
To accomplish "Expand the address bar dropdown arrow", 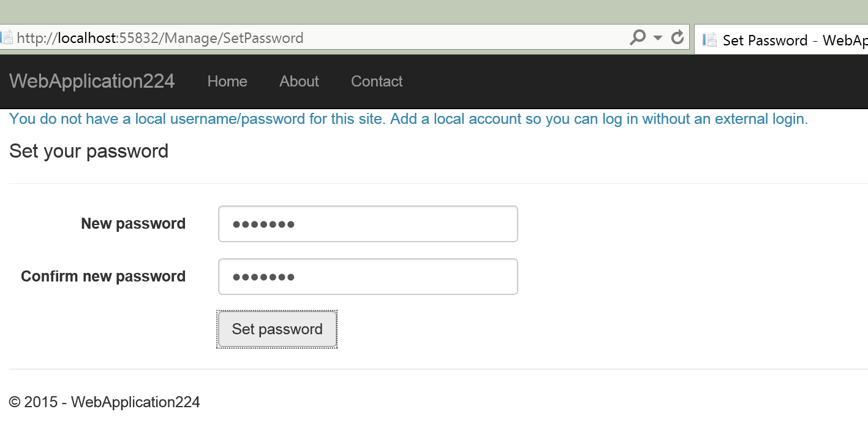I will click(x=658, y=38).
